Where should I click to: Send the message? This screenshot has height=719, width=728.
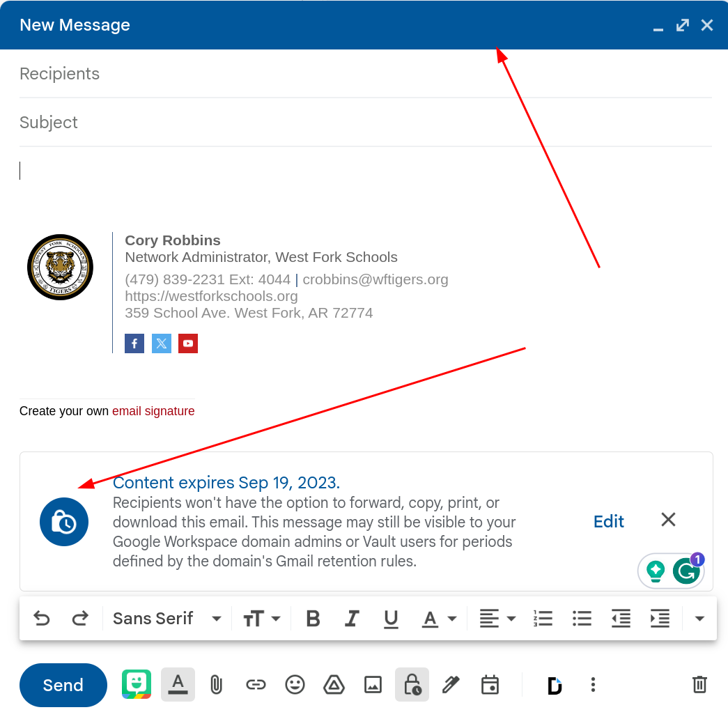63,685
